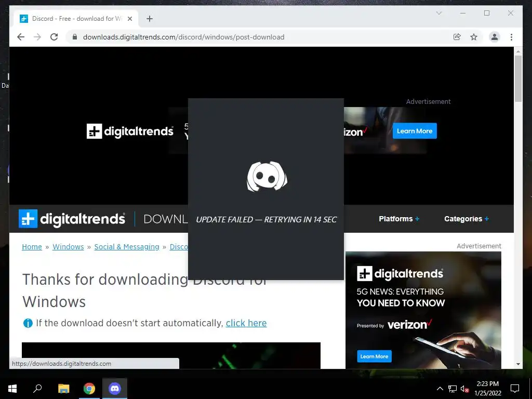Open Social & Messaging breadcrumb link
The width and height of the screenshot is (532, 399).
pyautogui.click(x=127, y=247)
